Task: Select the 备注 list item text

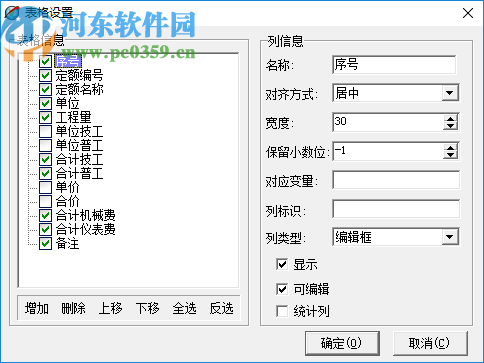Action: 67,244
